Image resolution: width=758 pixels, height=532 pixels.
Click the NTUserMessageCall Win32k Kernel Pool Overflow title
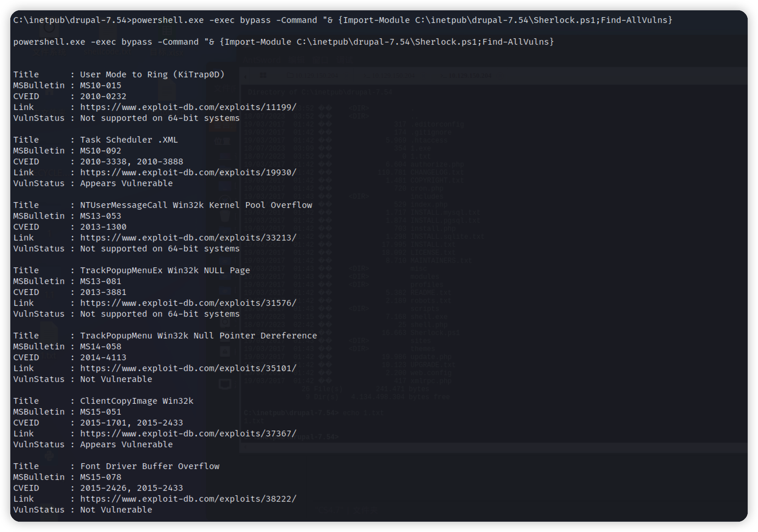[x=196, y=205]
